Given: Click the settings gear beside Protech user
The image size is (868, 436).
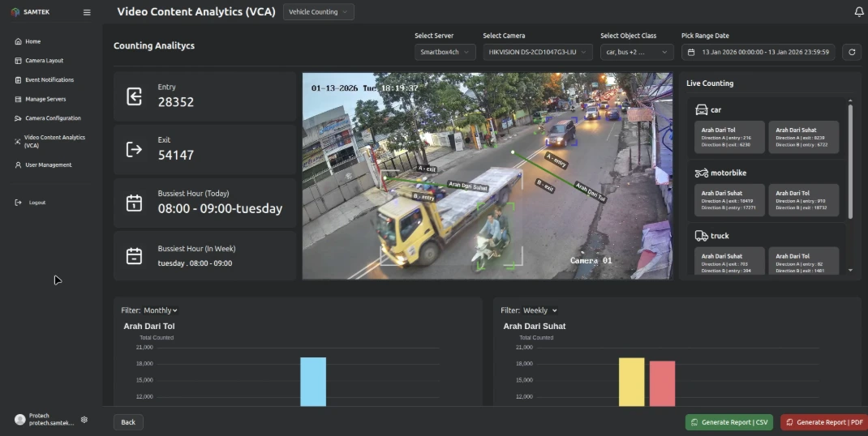Looking at the screenshot, I should (x=84, y=420).
